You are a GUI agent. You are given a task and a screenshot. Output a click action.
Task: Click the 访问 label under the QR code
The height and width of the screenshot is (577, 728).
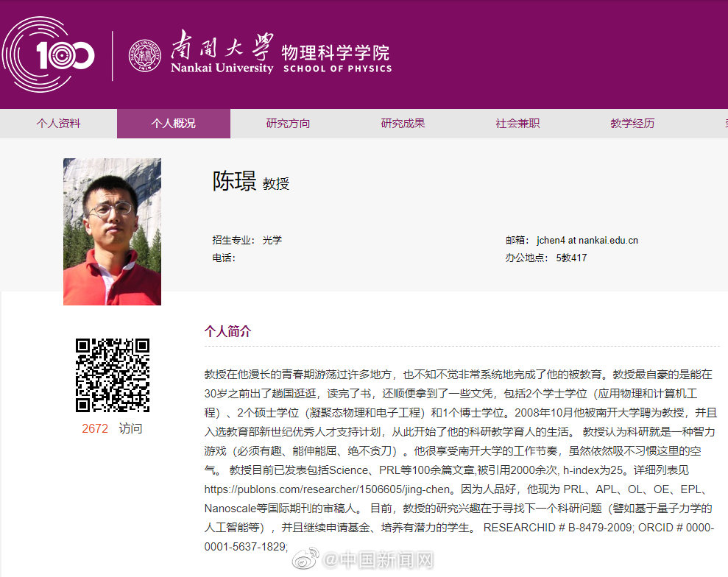[x=130, y=428]
